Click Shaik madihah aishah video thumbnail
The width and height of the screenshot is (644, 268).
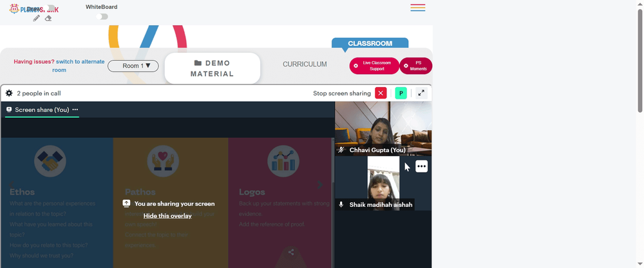(x=383, y=184)
